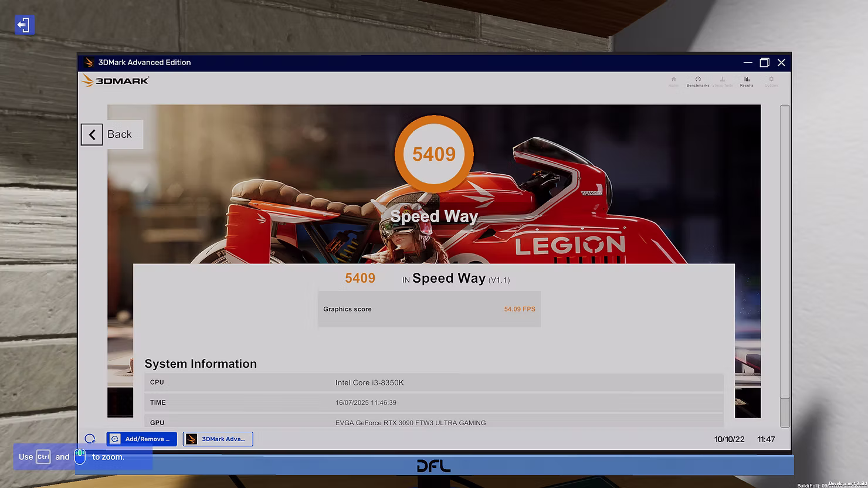
Task: Close the 3DMark Advanced Edition window
Action: pyautogui.click(x=781, y=62)
